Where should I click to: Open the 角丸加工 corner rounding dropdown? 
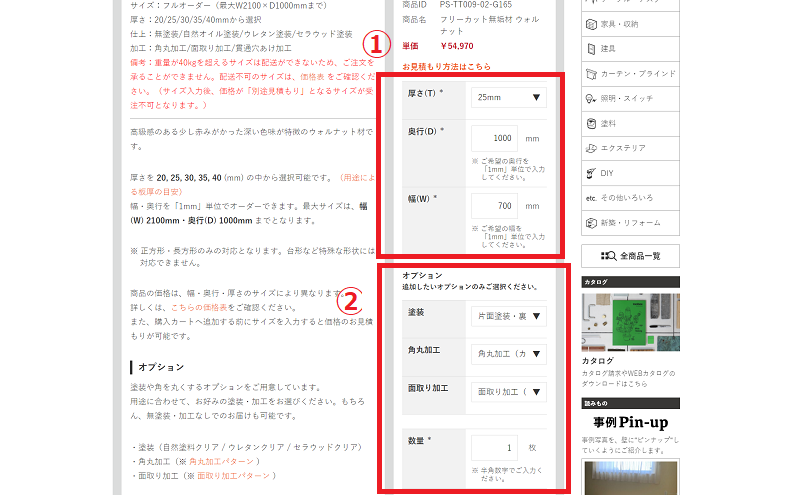pos(509,353)
